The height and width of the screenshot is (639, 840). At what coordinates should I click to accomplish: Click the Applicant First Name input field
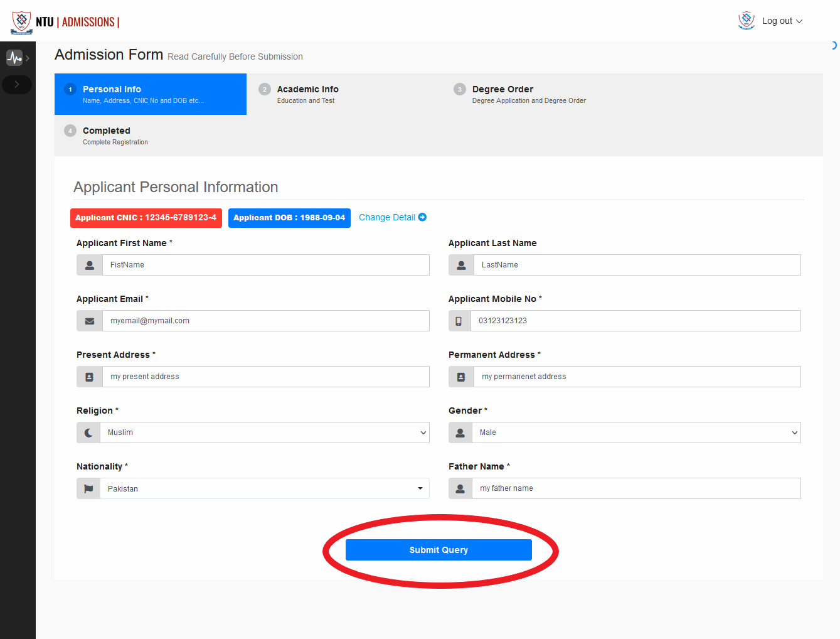click(x=265, y=265)
